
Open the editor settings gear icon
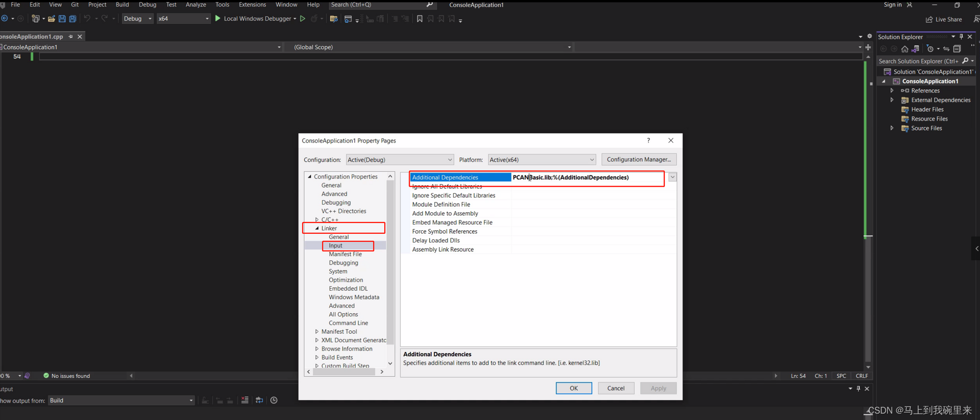click(x=870, y=36)
